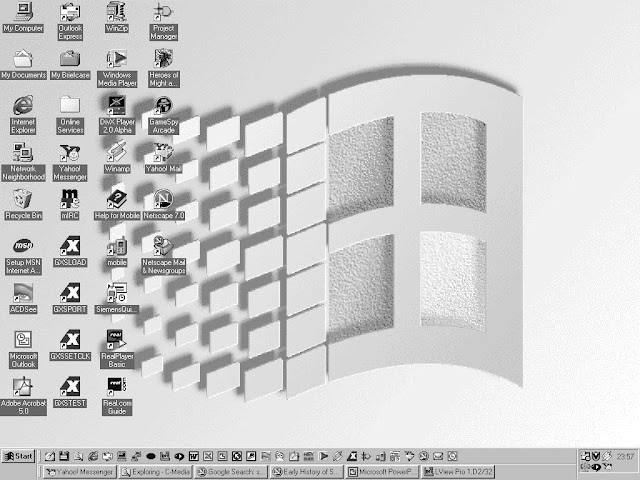Select the My Briefcase icon
Viewport: 640px width, 480px height.
(x=70, y=64)
